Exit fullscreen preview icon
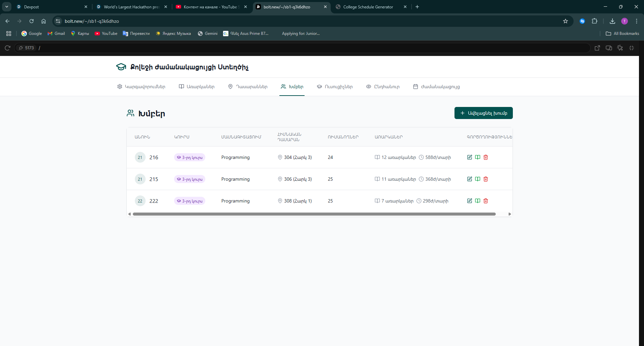Viewport: 644px width, 346px height. coord(632,48)
